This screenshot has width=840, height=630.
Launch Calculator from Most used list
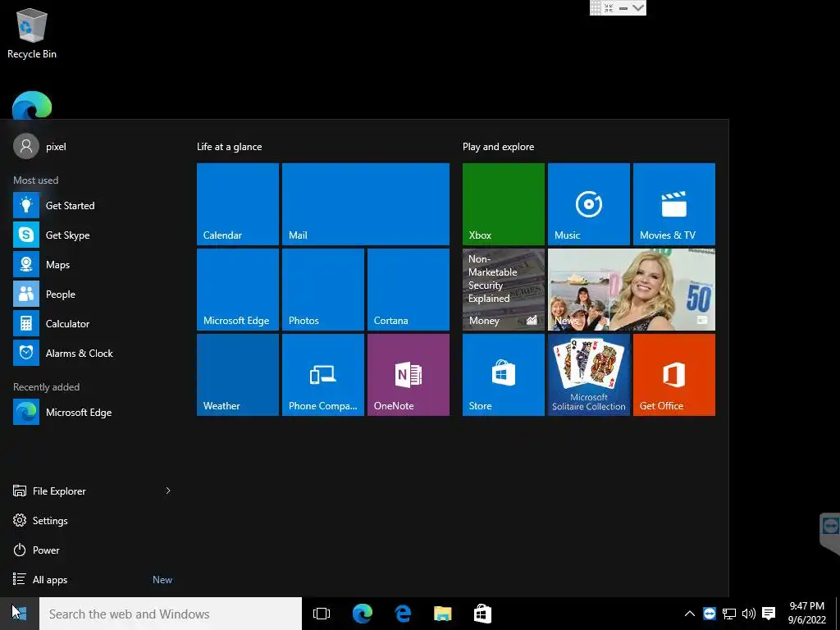pos(92,323)
